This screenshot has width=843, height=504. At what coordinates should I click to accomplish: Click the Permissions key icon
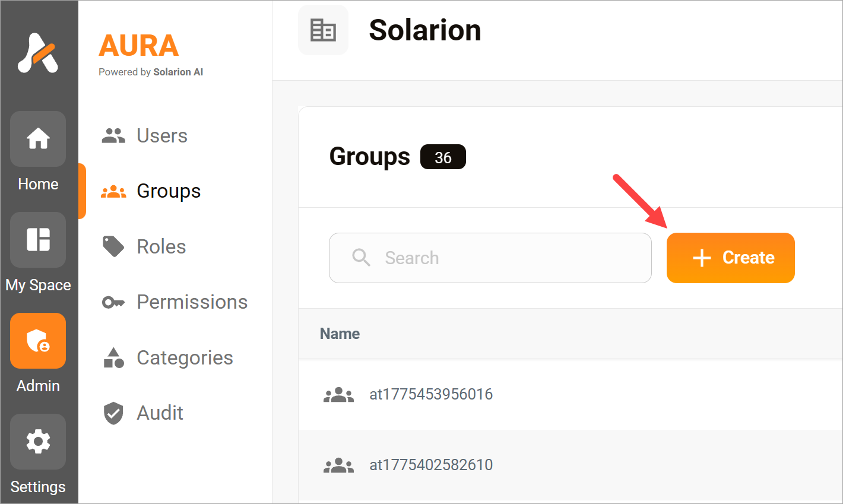(x=113, y=302)
